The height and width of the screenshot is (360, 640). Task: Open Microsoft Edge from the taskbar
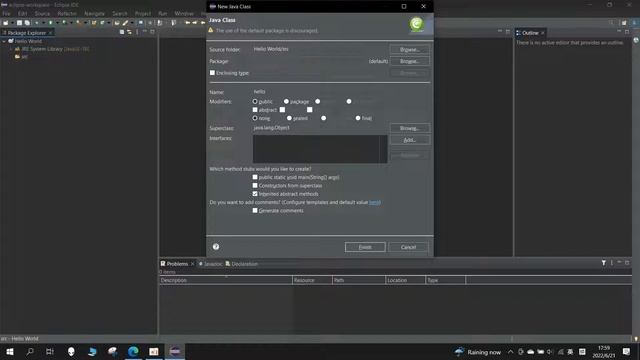[x=133, y=351]
